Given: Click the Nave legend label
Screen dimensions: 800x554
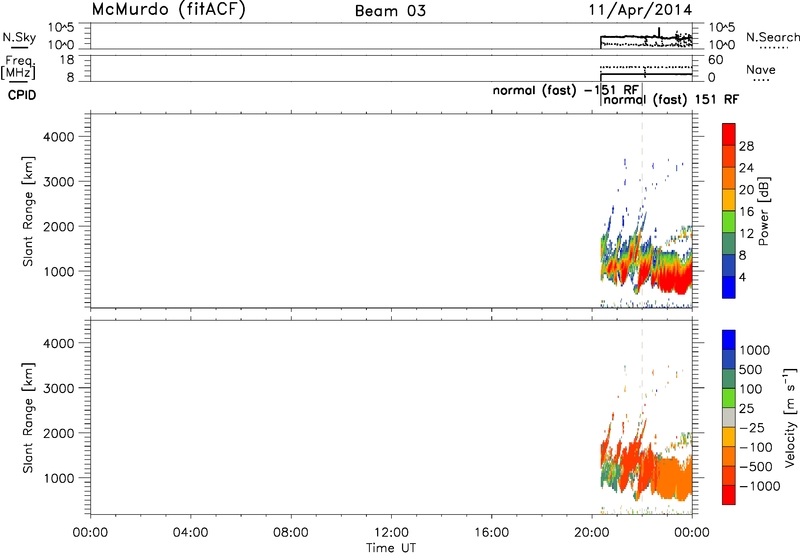Looking at the screenshot, I should click(x=761, y=69).
